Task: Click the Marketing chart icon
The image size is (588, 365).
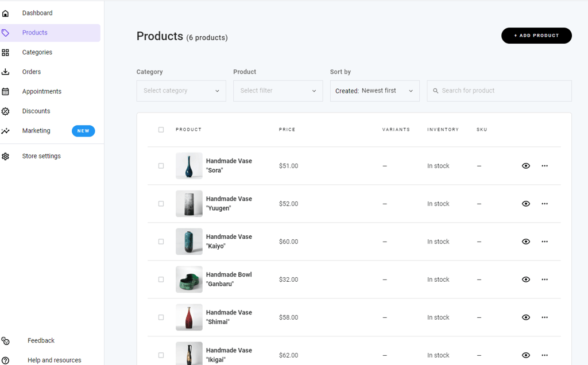Action: [5, 131]
